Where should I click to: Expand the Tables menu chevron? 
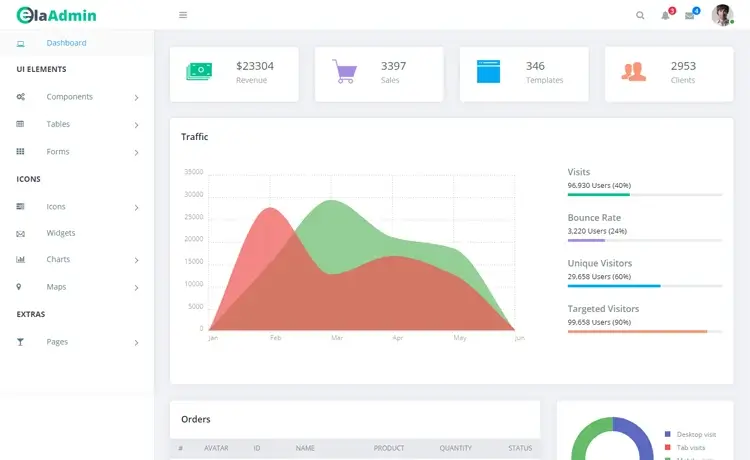click(x=136, y=125)
